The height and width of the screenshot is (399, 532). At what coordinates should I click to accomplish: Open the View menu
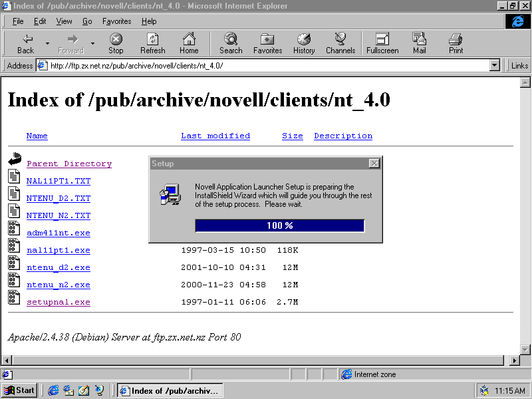pyautogui.click(x=64, y=21)
